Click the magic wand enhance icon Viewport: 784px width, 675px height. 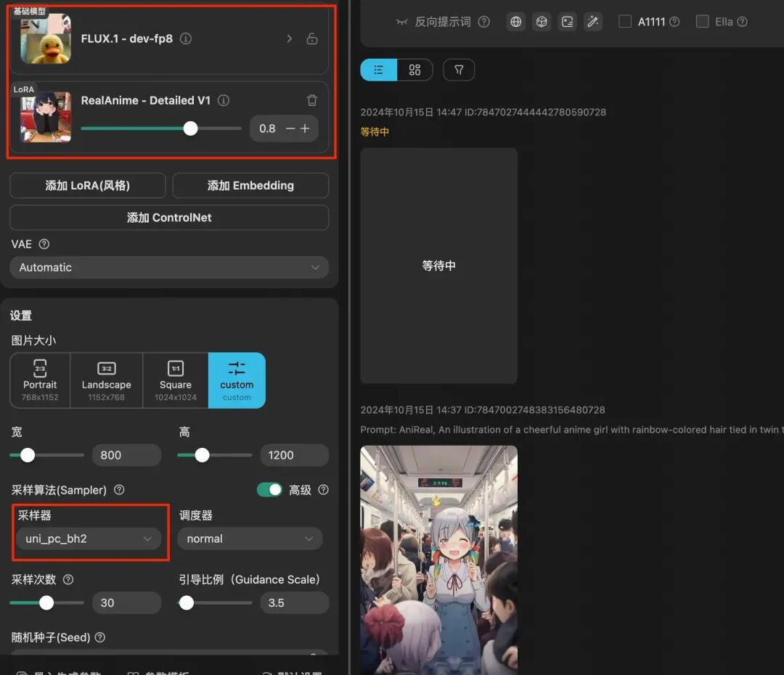point(593,22)
